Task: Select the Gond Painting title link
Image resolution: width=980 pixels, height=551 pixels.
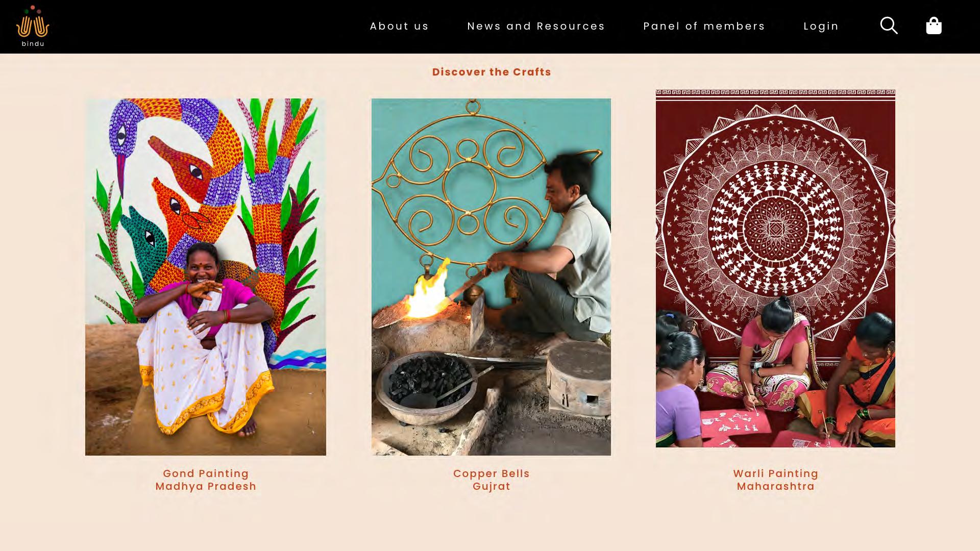Action: click(x=206, y=473)
